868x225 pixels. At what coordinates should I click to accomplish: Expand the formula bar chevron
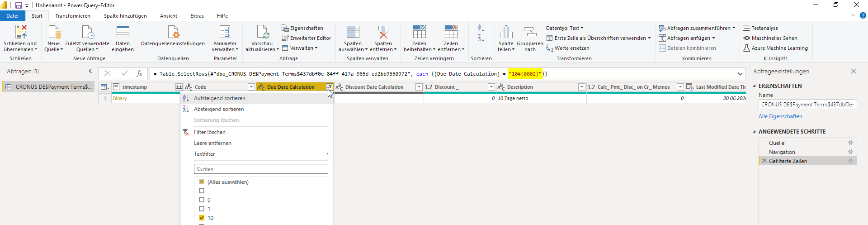pos(740,74)
